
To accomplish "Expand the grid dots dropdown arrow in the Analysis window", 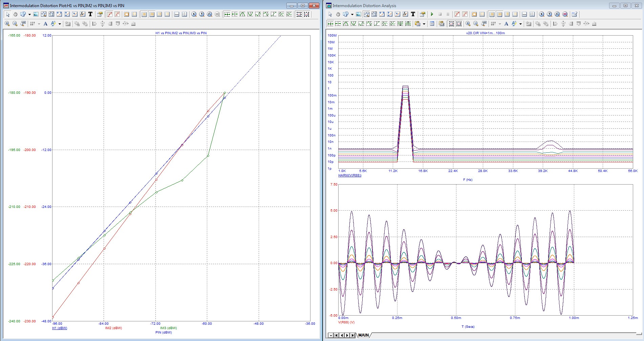I will click(500, 24).
